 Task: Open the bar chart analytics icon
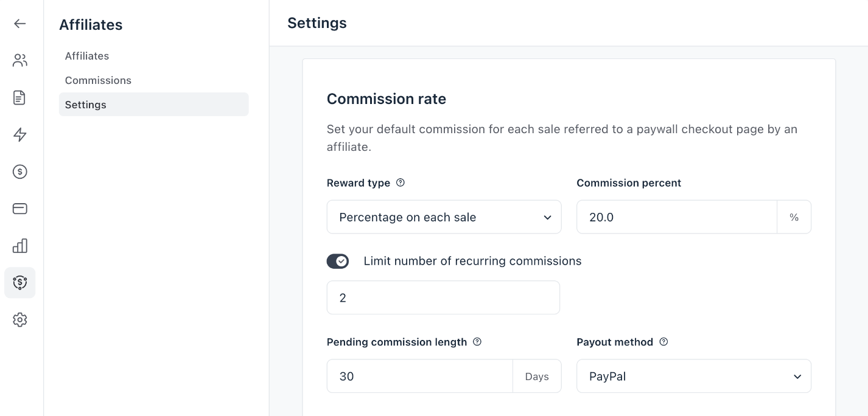coord(20,246)
